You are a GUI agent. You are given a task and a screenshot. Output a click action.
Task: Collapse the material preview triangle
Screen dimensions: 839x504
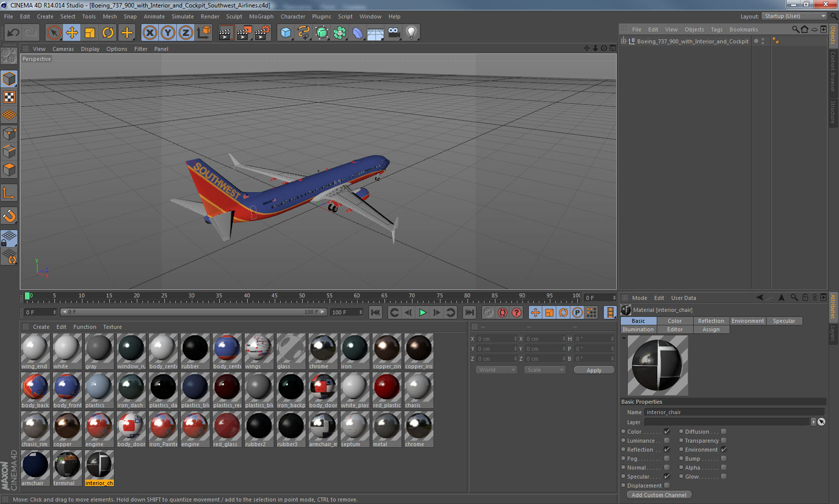[624, 338]
